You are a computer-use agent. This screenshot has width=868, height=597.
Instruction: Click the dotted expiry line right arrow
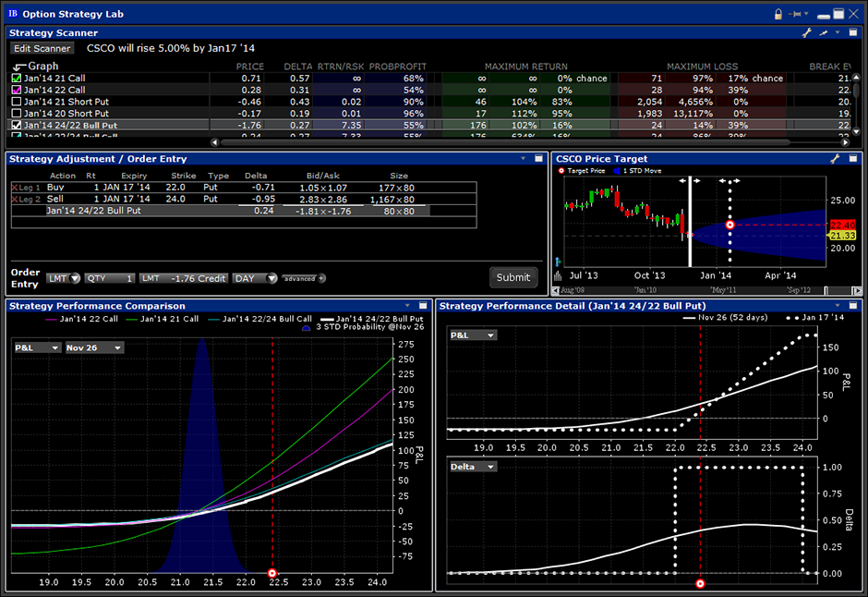(736, 180)
